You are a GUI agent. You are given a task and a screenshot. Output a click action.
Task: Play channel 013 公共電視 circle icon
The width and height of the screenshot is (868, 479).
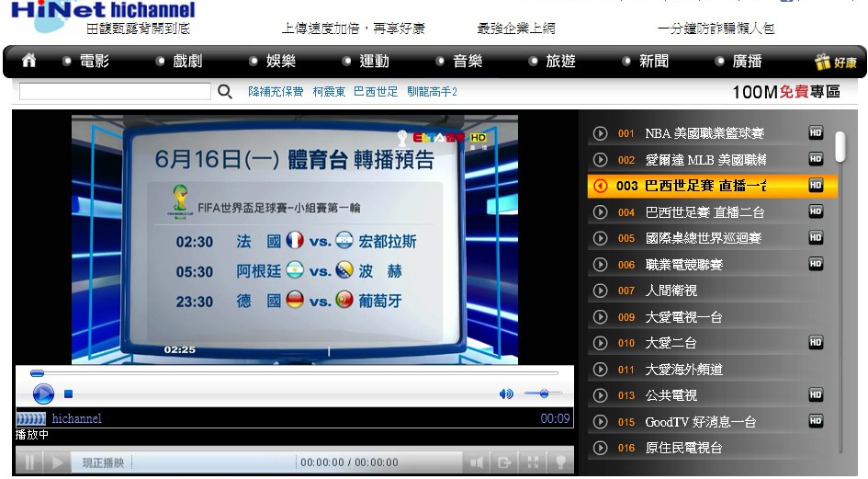[600, 395]
